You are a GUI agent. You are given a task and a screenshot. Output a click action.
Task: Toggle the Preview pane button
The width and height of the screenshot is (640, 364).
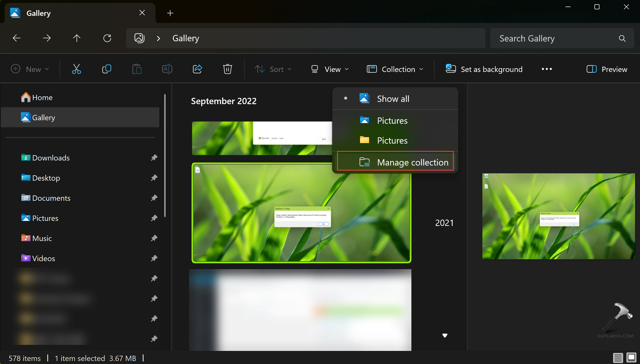point(607,69)
